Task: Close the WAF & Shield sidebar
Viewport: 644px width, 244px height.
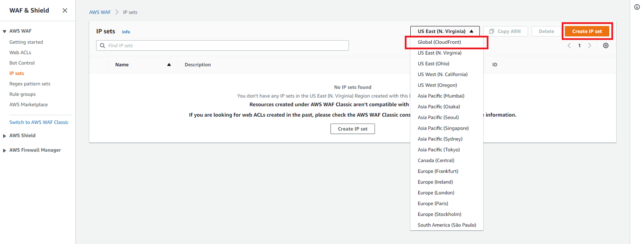Action: click(x=65, y=11)
